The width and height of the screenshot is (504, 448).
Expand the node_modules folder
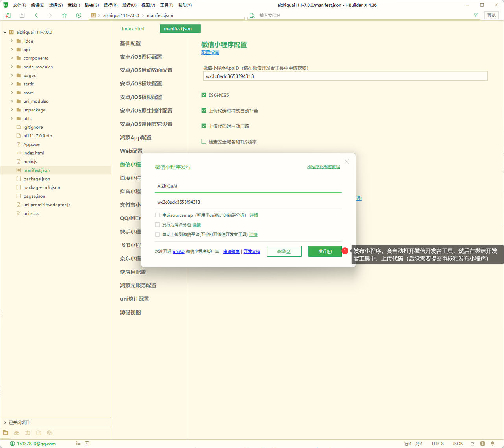12,67
